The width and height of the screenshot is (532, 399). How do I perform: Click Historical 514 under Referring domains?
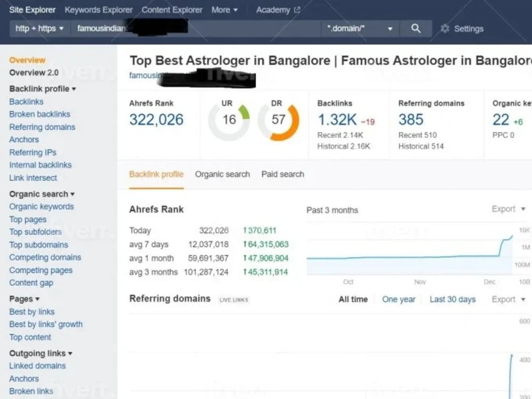tap(421, 146)
